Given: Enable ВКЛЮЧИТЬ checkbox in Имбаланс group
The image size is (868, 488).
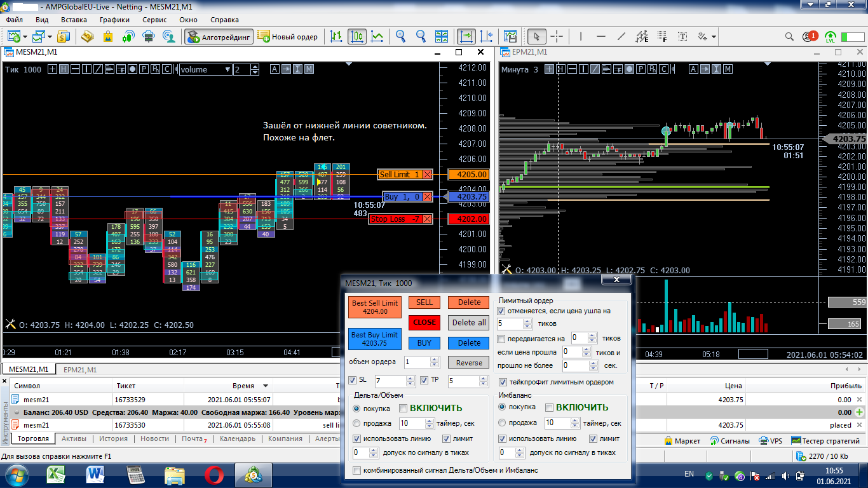Looking at the screenshot, I should click(x=550, y=408).
